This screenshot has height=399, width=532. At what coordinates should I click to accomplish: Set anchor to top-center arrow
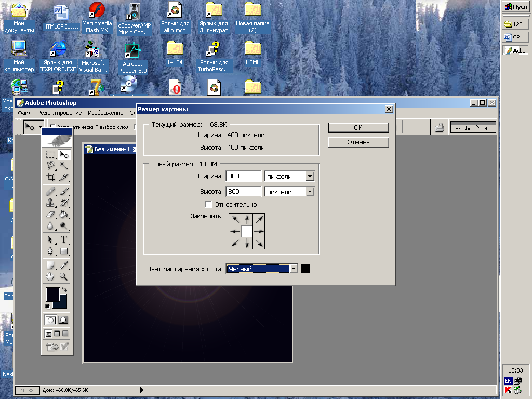pos(247,219)
